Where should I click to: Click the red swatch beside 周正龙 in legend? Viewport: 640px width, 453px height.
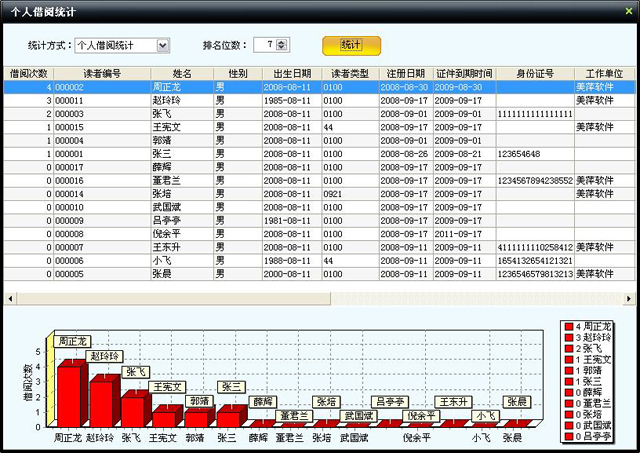coord(568,327)
